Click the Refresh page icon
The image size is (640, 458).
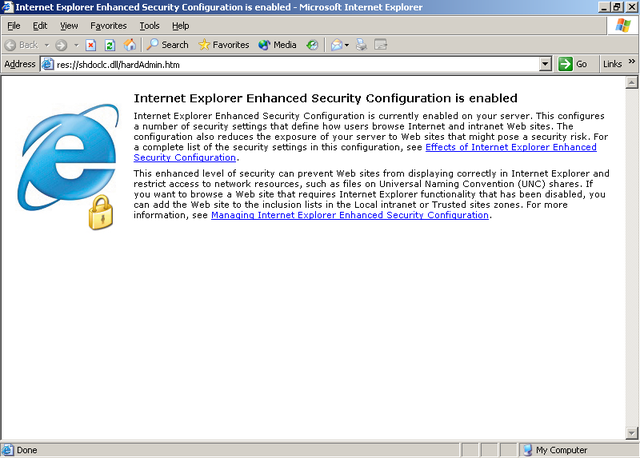(x=110, y=45)
